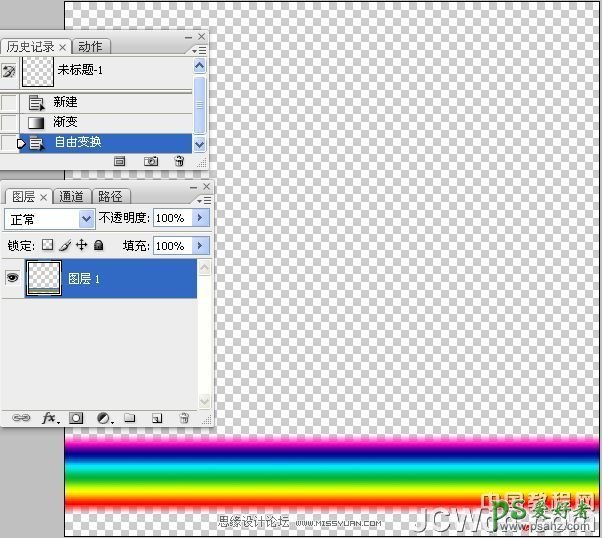
Task: Toggle lock transparent pixels
Action: (x=46, y=245)
